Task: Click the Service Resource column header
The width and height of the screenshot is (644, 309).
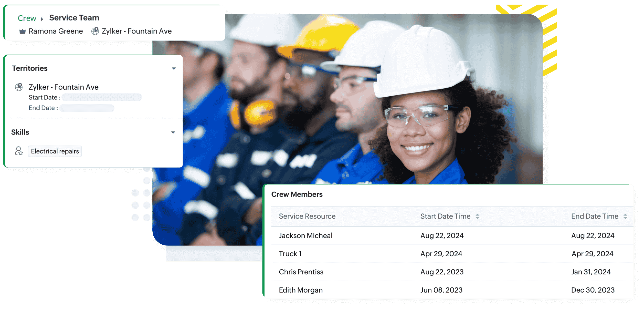Action: (307, 216)
